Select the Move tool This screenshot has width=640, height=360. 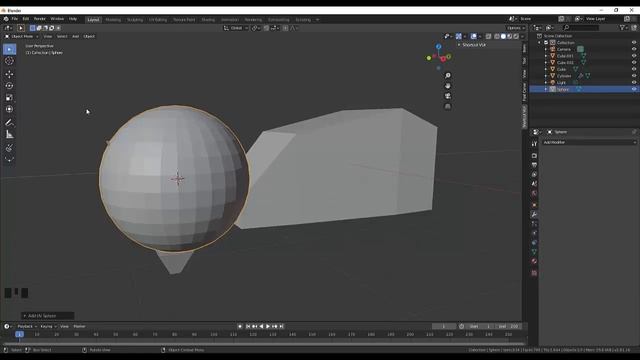coord(9,74)
